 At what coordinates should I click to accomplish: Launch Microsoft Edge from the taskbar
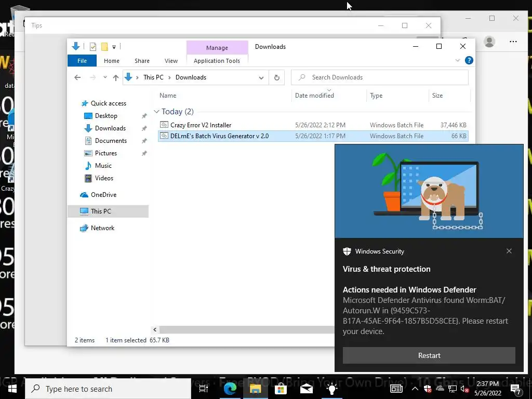click(230, 389)
